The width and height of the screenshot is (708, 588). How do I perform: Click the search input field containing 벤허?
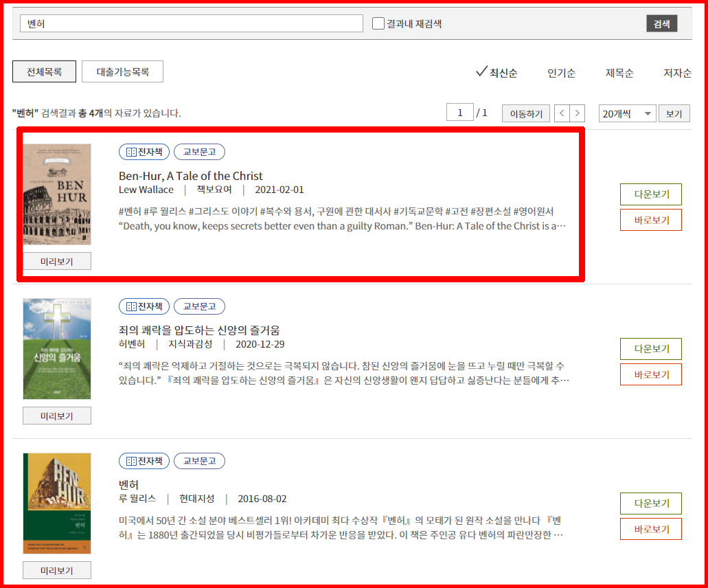coord(192,23)
